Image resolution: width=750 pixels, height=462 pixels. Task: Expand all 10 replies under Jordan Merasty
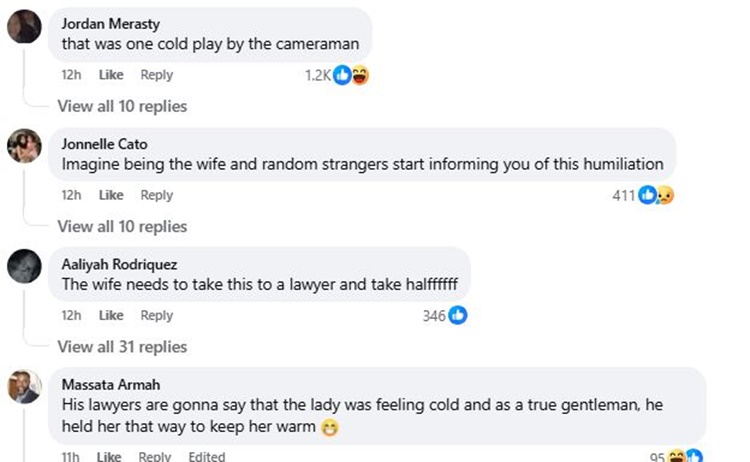tap(122, 106)
